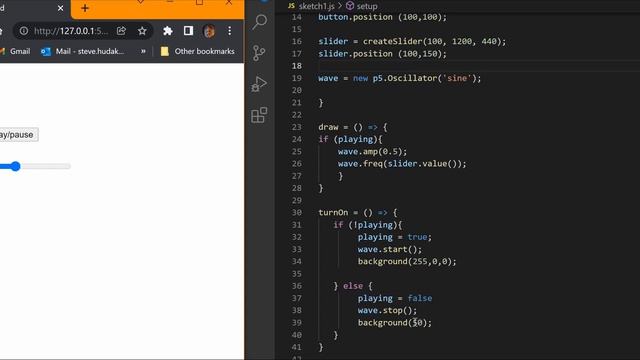
Task: Click on 'createSlider' in line 16
Action: coord(393,41)
